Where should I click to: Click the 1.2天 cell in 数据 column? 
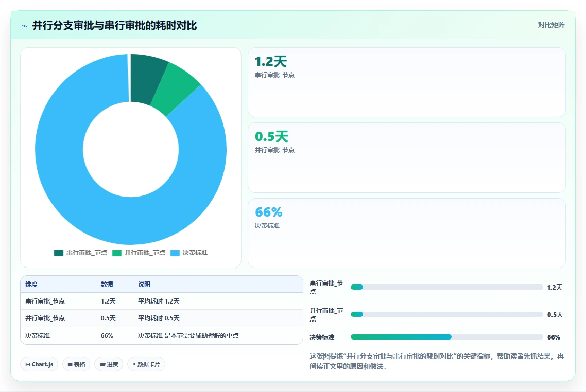pyautogui.click(x=108, y=301)
